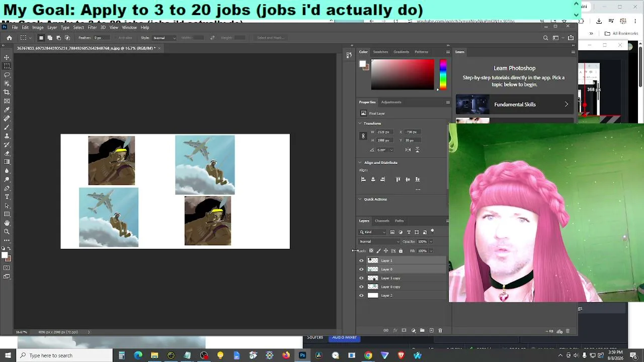Click the Home icon in options bar
This screenshot has width=644, height=362.
point(9,38)
